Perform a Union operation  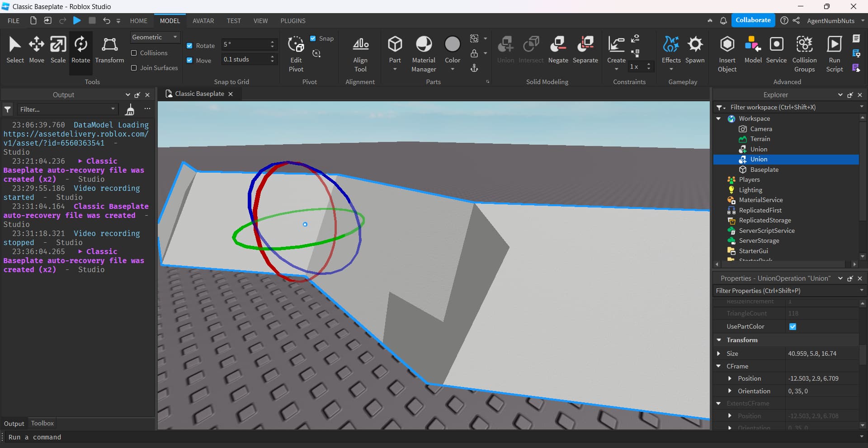tap(505, 50)
